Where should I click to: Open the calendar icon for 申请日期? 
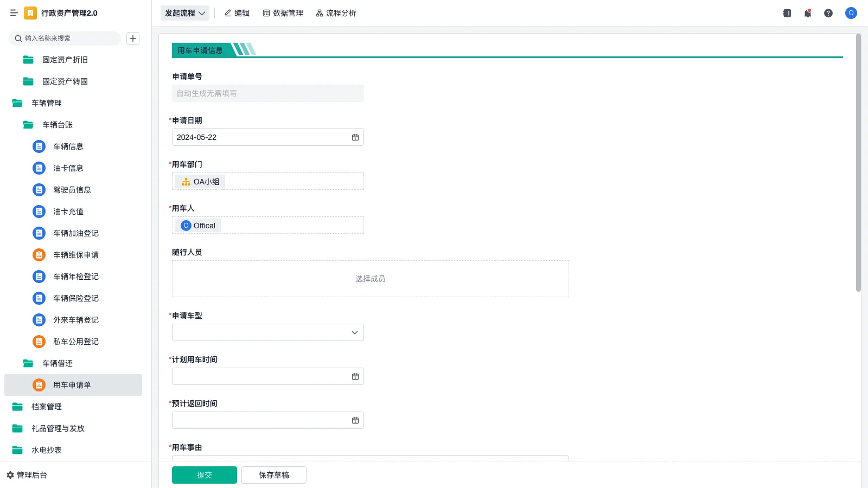click(355, 137)
